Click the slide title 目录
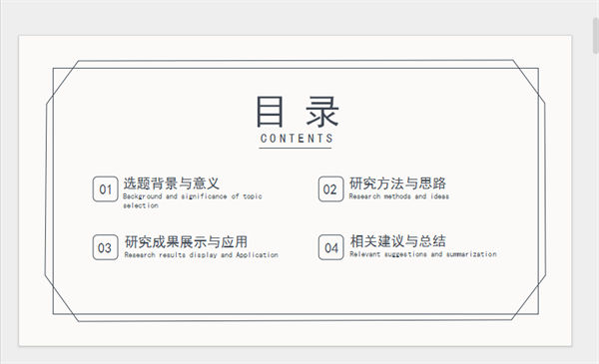This screenshot has height=364, width=599. pos(298,112)
